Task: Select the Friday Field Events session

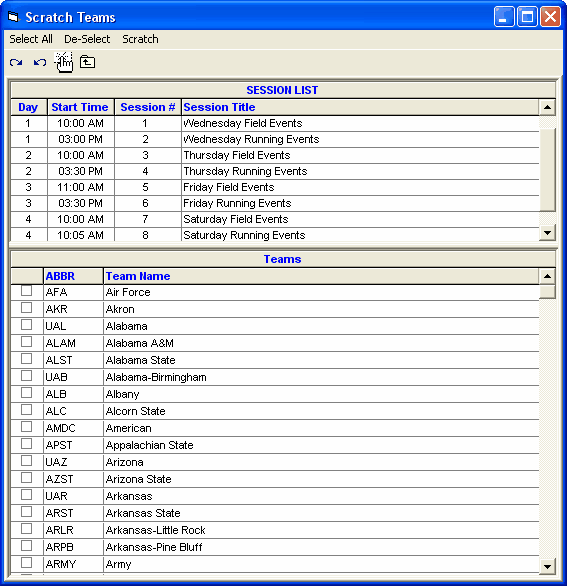Action: 275,187
